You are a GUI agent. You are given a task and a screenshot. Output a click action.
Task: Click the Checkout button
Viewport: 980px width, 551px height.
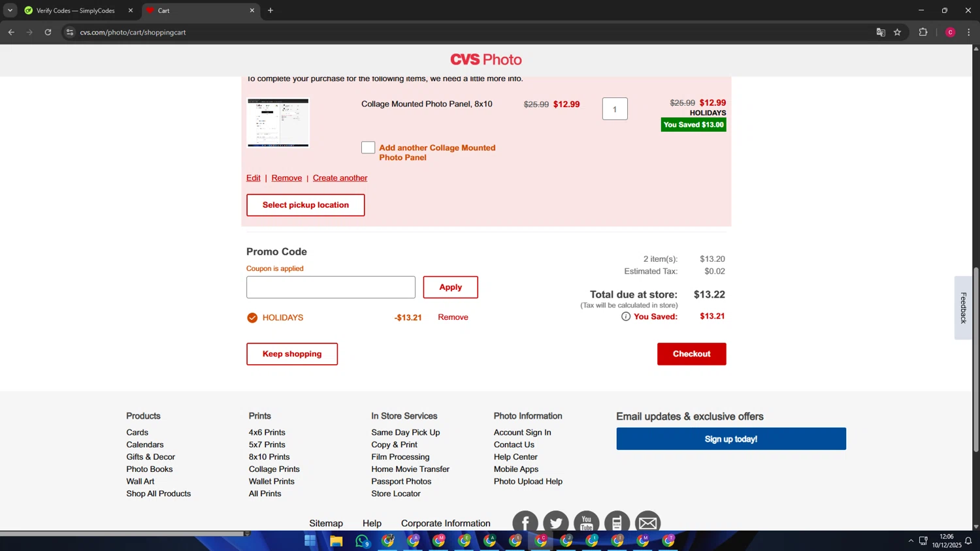[692, 354]
